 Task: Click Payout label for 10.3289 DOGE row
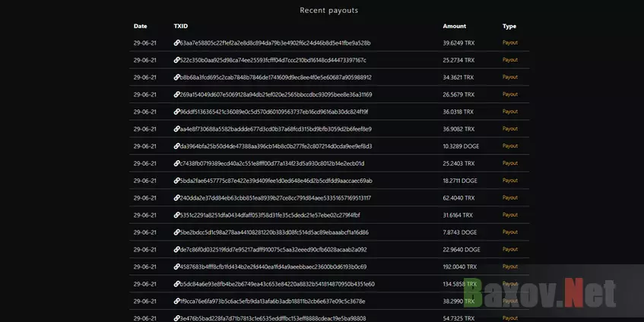click(x=509, y=146)
